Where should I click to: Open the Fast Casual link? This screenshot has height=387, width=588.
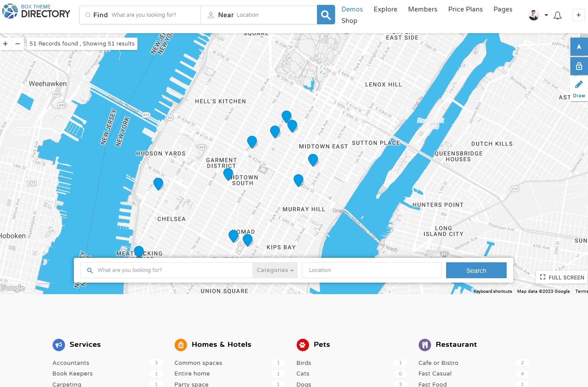pos(435,374)
